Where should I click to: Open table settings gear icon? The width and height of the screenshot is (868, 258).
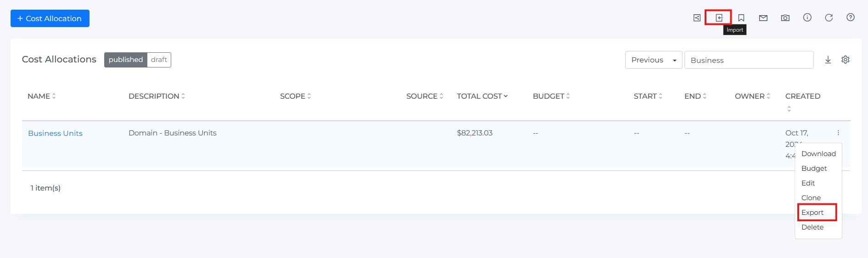846,60
